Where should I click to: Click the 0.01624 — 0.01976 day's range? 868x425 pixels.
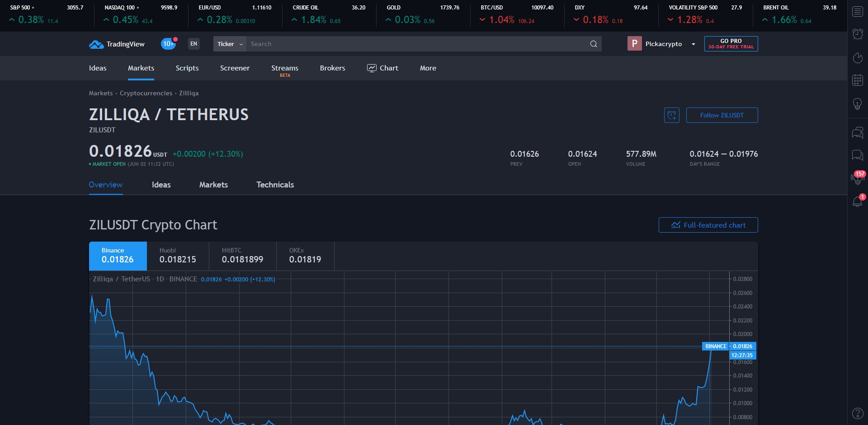[724, 154]
